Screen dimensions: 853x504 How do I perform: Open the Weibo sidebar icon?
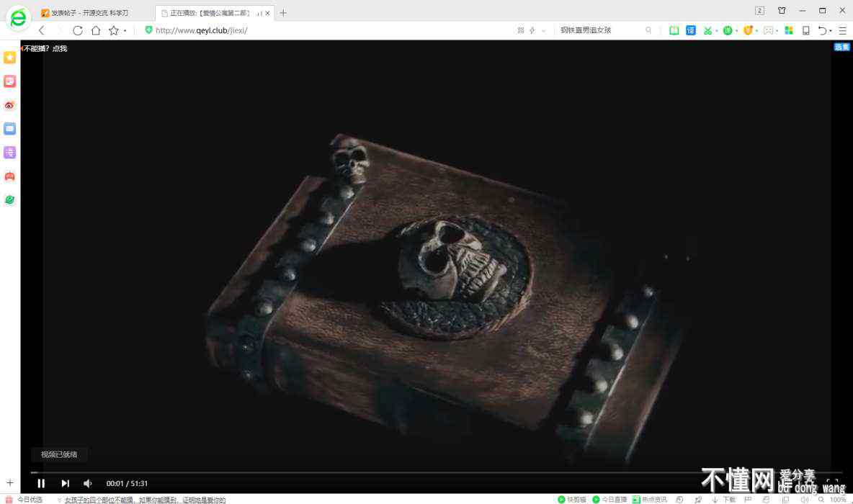click(10, 105)
